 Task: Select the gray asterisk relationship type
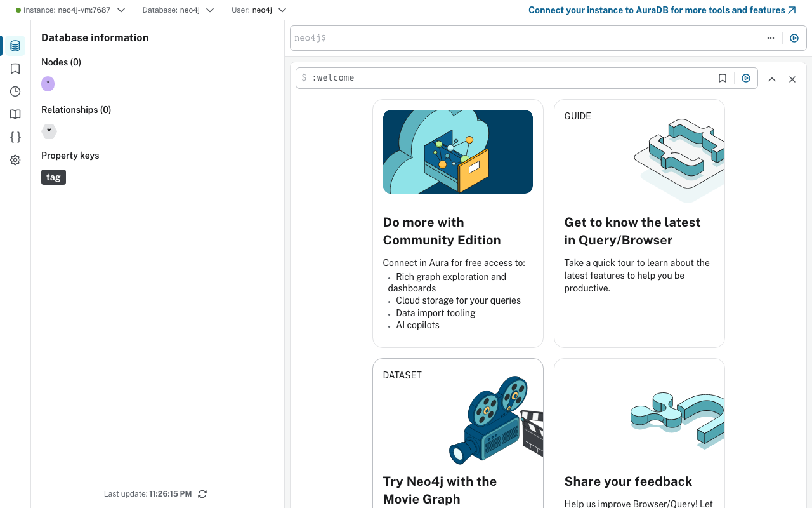pyautogui.click(x=49, y=131)
